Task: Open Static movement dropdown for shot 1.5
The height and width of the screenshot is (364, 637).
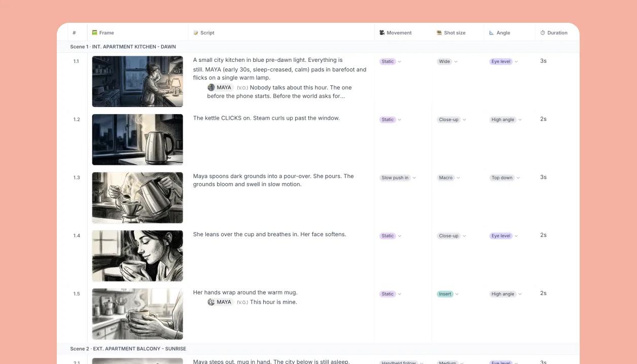Action: [x=391, y=294]
